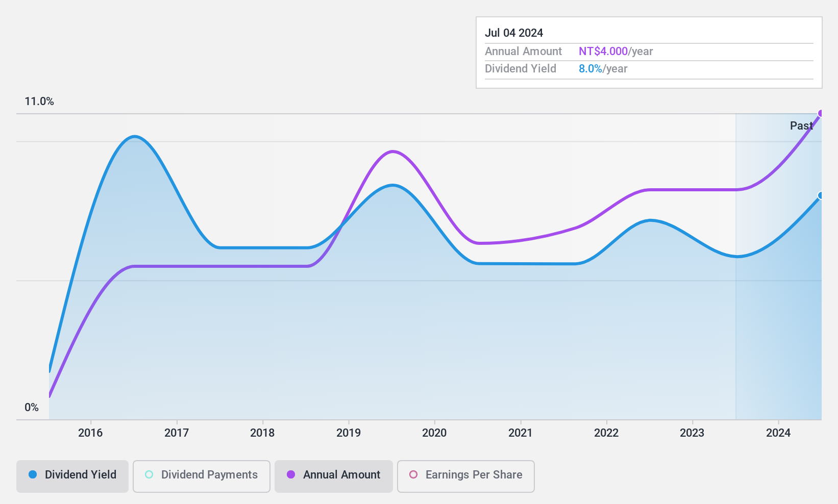838x504 pixels.
Task: Click the 2021 x-axis label
Action: [x=521, y=433]
